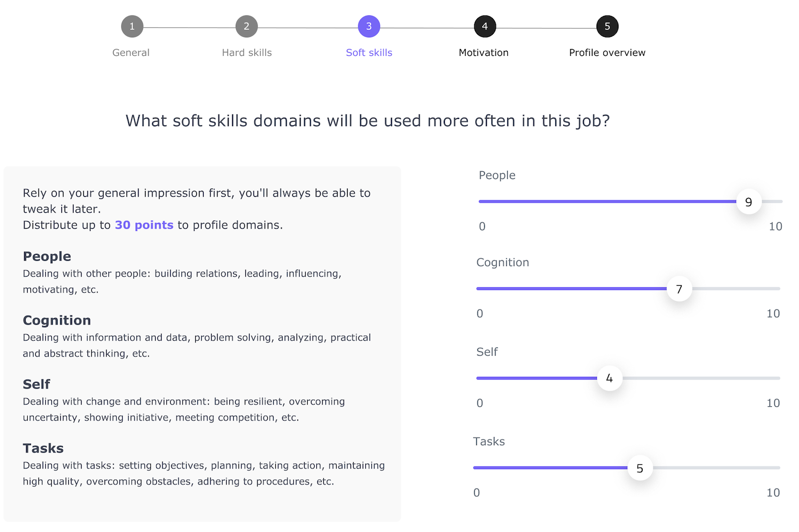Click filled portion of Self slider track
Screen dimensions: 799x532
(x=537, y=378)
